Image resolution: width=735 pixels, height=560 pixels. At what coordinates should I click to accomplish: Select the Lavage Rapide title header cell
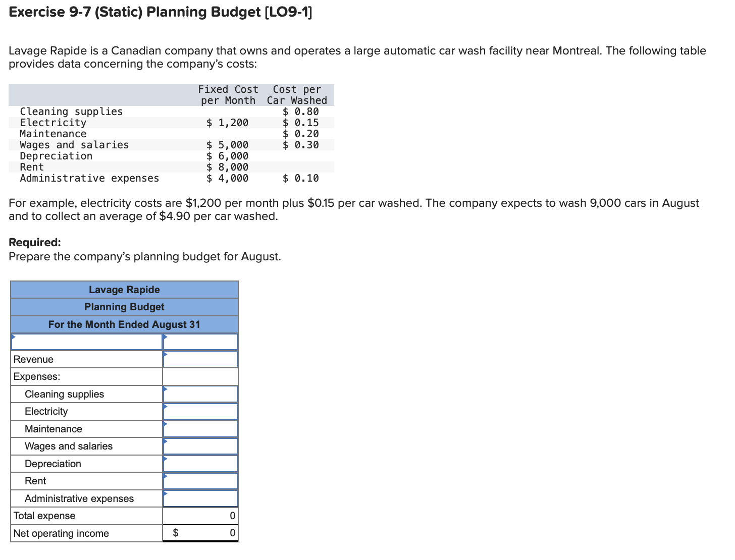[x=124, y=290]
